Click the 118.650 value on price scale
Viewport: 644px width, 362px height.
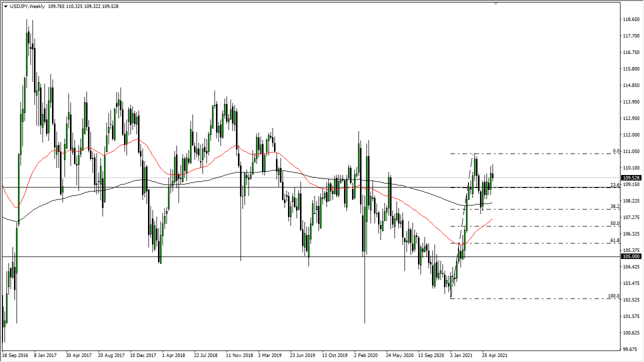coord(630,19)
